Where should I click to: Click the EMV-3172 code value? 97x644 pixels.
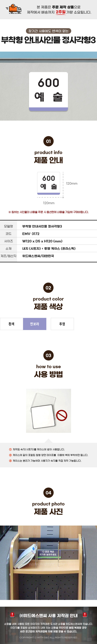pyautogui.click(x=31, y=234)
